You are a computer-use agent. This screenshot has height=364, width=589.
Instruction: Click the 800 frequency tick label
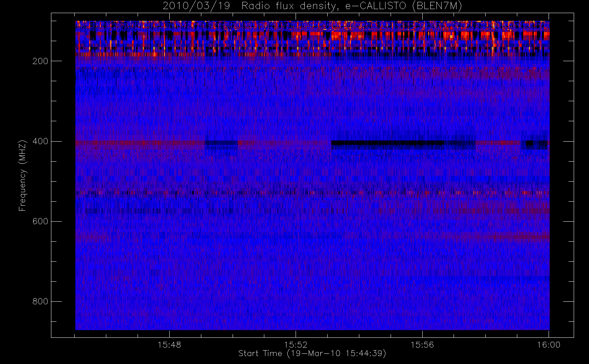click(x=40, y=301)
